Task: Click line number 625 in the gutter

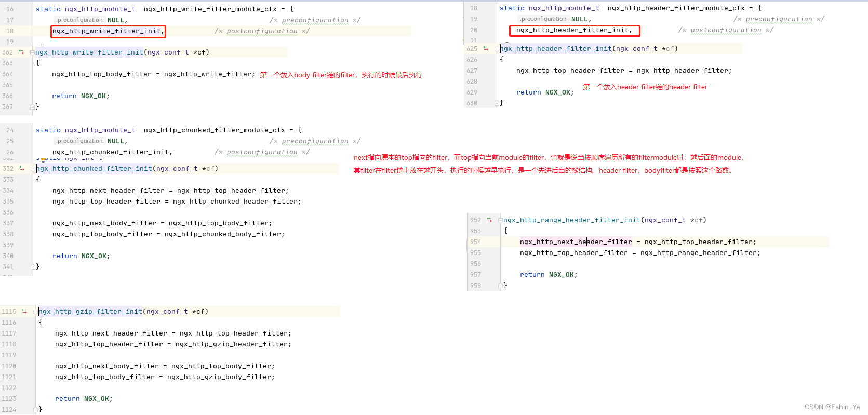Action: 472,49
